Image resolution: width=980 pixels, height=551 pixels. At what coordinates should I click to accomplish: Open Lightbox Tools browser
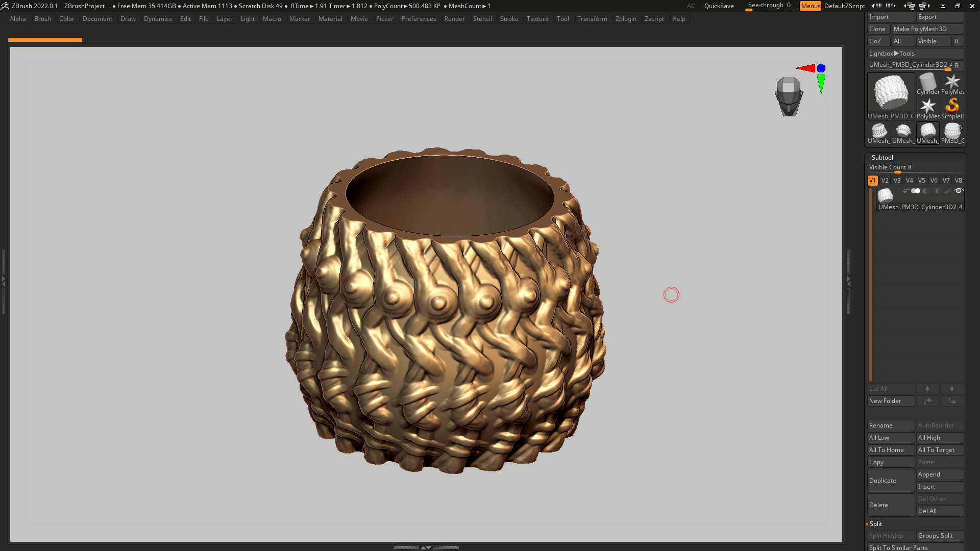(915, 54)
